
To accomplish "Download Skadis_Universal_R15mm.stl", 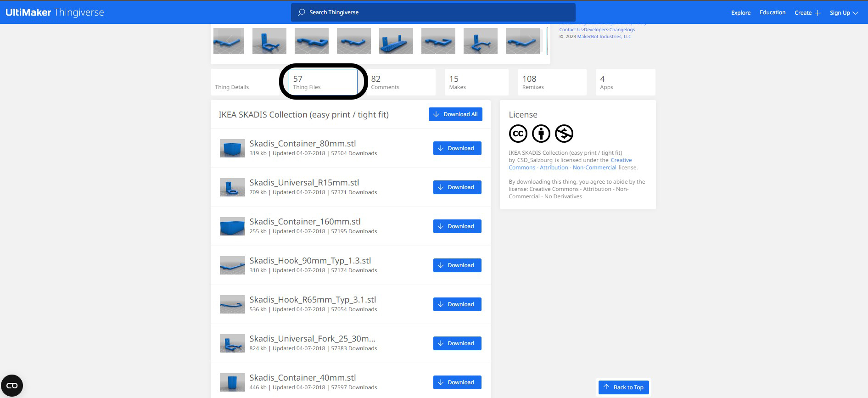I will click(x=457, y=187).
